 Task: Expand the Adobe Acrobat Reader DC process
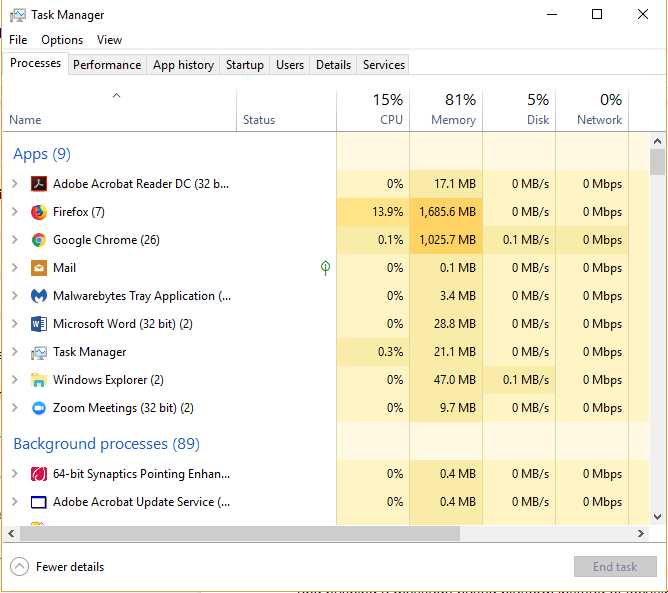coord(15,184)
